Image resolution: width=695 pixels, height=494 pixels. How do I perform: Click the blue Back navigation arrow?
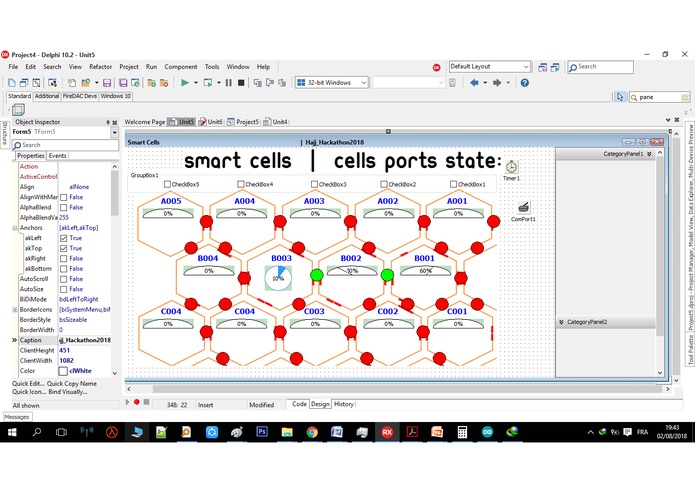(474, 83)
